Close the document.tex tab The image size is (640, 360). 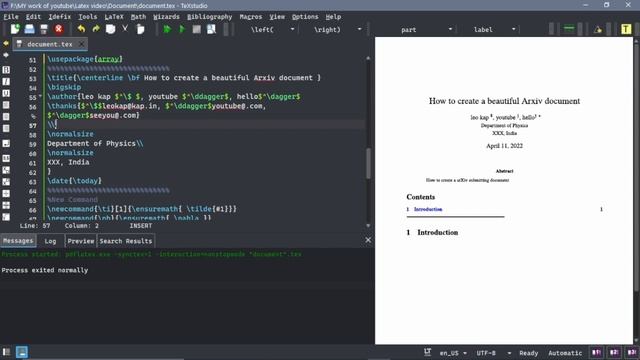81,44
